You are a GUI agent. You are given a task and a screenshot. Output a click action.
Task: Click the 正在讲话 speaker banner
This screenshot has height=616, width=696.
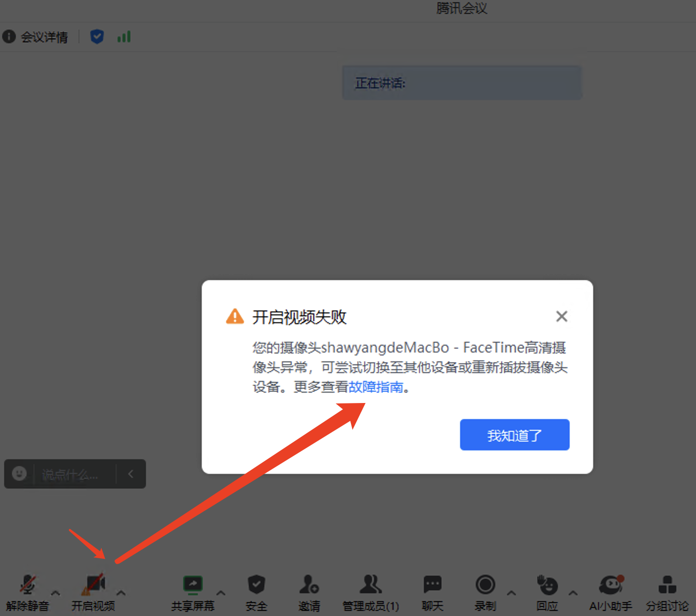pos(462,83)
